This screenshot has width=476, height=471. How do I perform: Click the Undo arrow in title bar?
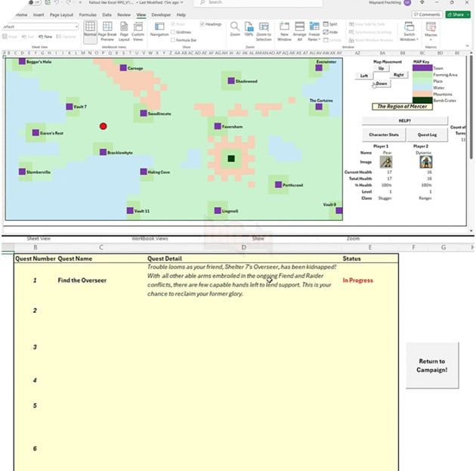(57, 2)
